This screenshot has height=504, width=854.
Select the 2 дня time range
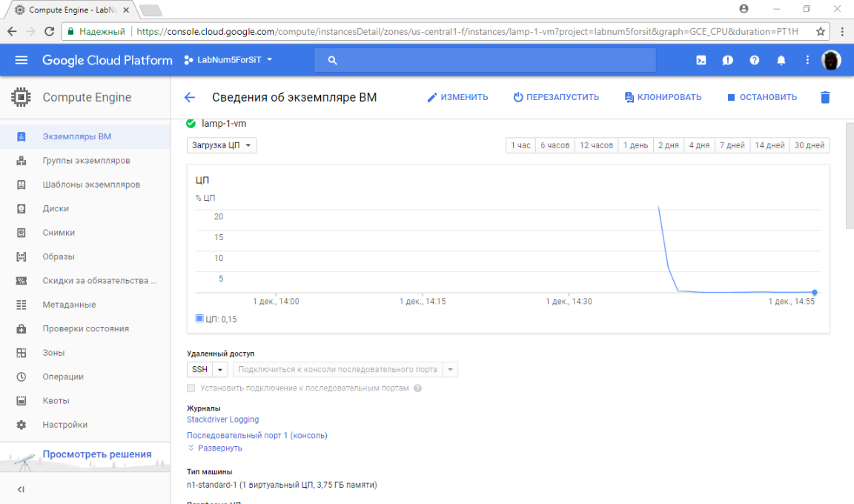coord(669,145)
